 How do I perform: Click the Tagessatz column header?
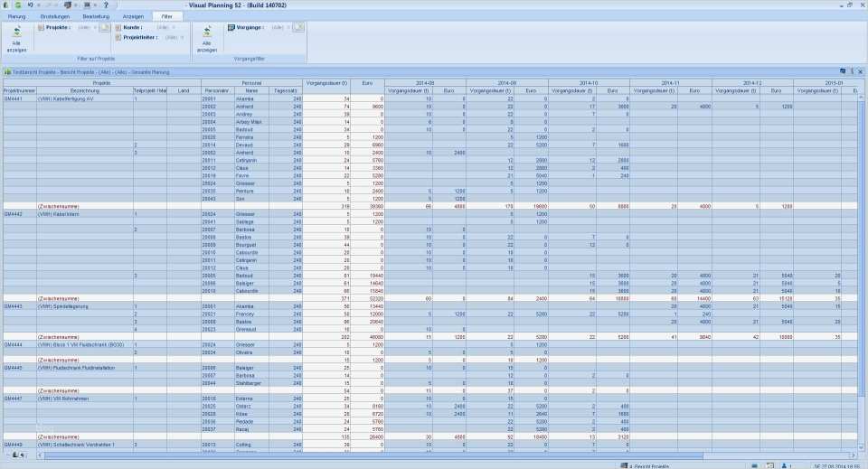[x=286, y=90]
